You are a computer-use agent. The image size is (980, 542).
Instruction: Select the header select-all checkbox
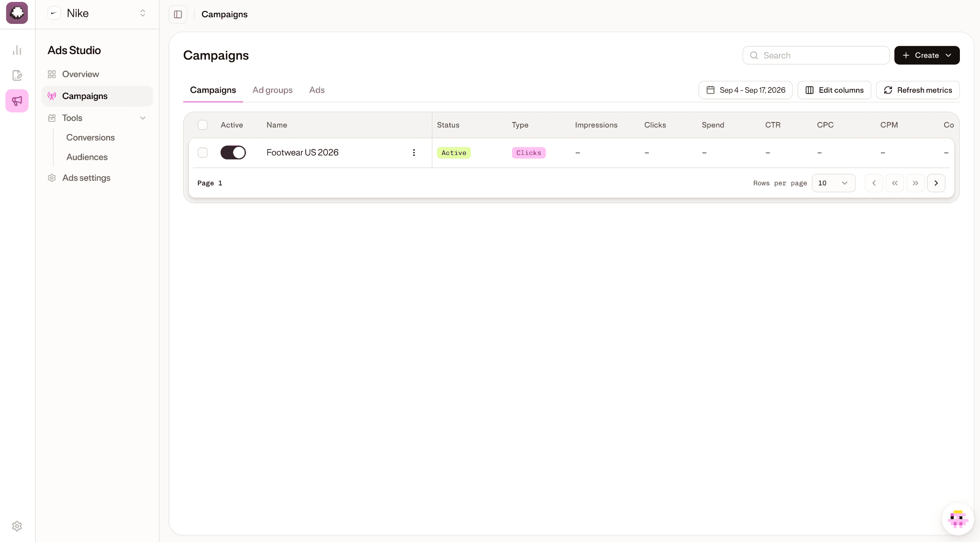click(x=203, y=125)
